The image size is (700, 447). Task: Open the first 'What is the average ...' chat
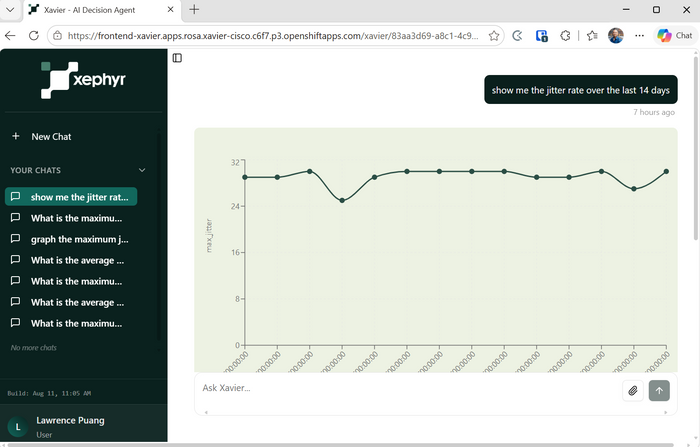(x=71, y=260)
